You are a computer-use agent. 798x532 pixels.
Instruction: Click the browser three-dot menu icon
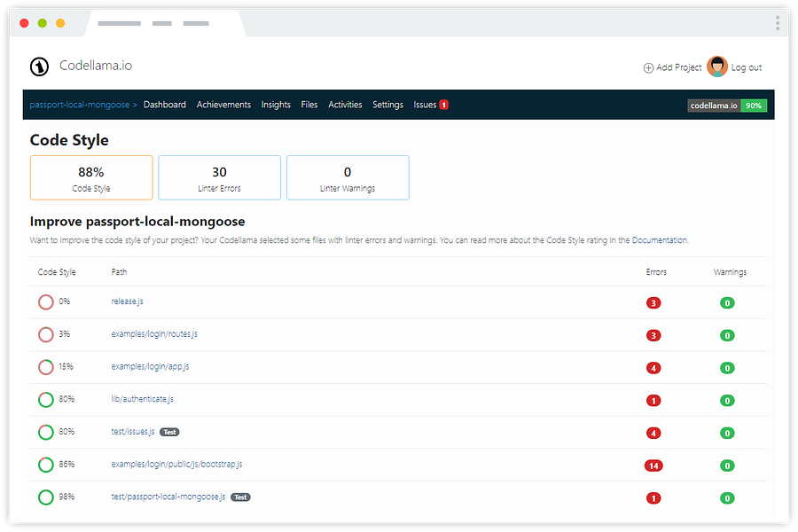click(x=777, y=23)
